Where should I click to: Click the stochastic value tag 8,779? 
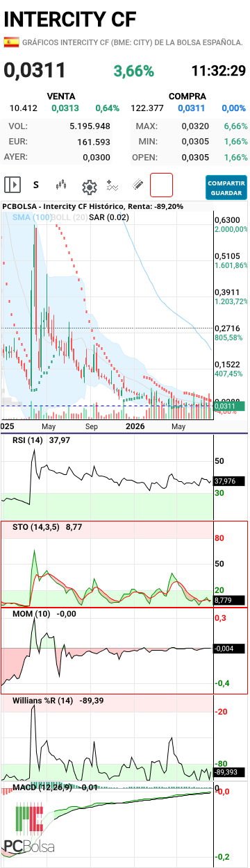(x=228, y=600)
